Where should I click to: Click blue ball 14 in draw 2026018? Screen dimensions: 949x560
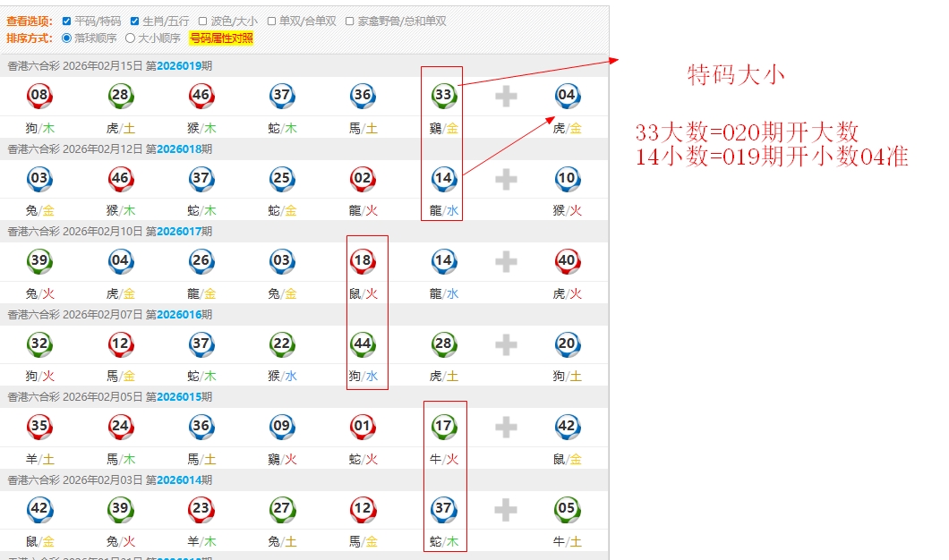pyautogui.click(x=443, y=178)
